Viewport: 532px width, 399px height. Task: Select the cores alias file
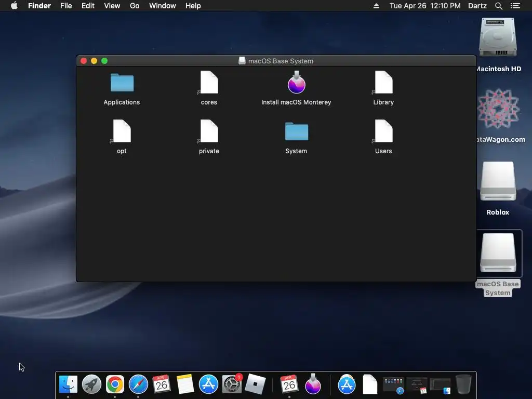[209, 83]
